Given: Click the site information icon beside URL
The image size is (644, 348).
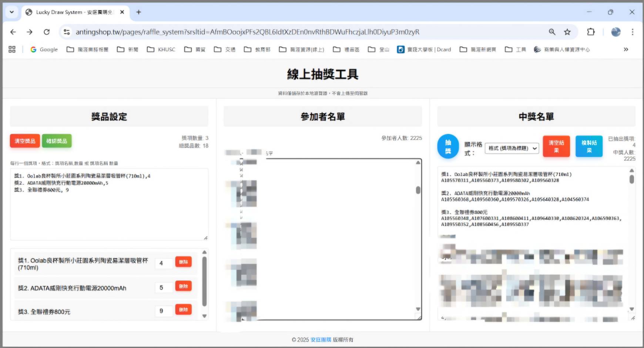Looking at the screenshot, I should tap(67, 32).
